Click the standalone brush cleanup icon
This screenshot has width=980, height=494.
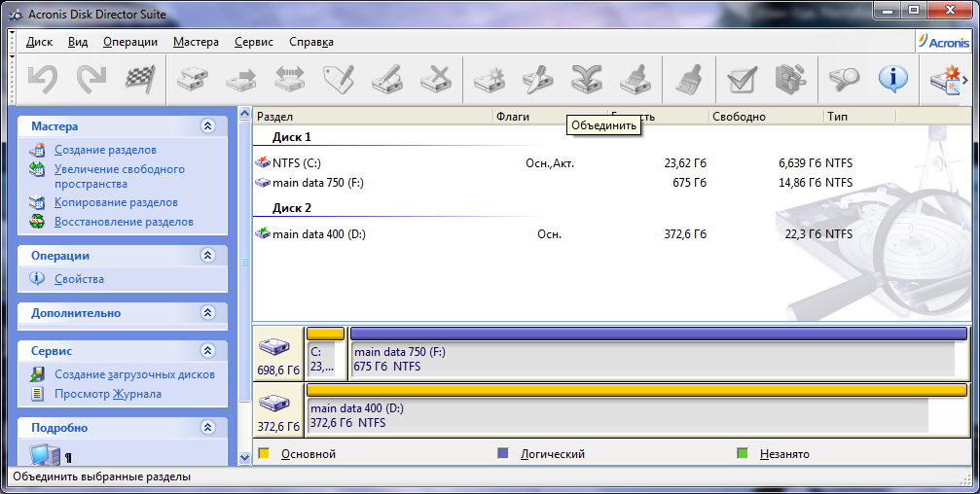pos(689,80)
